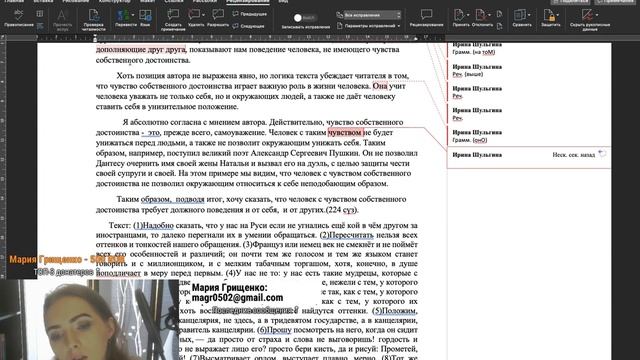
Task: Click the email magr0502@gmail.com overlay
Action: (x=237, y=298)
